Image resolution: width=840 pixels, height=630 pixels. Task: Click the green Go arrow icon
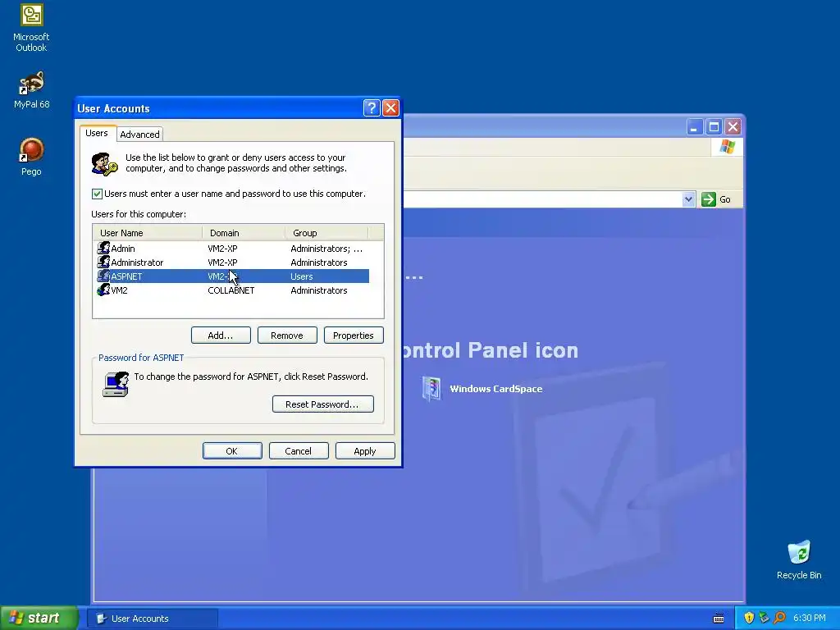coord(709,199)
